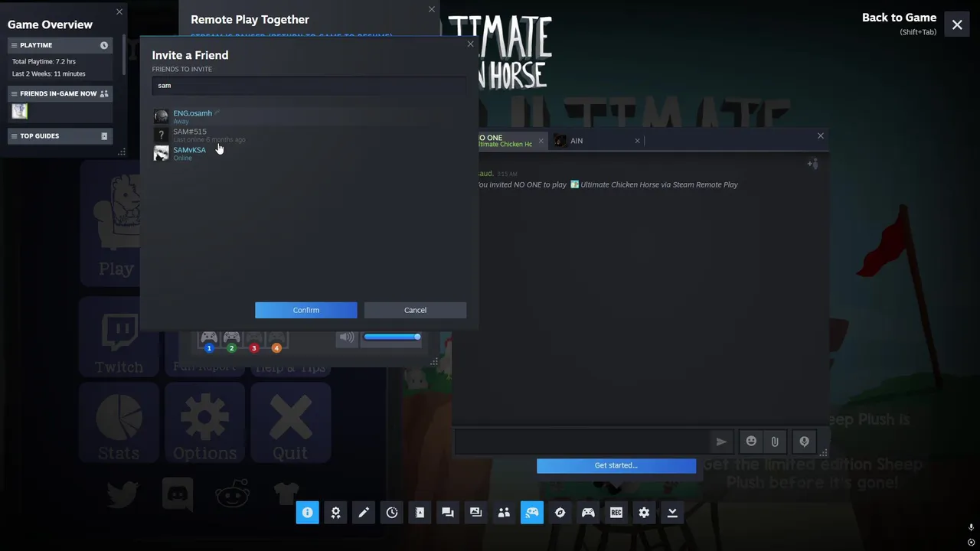The width and height of the screenshot is (980, 551).
Task: Select friend SAM#515 to invite
Action: tap(309, 135)
